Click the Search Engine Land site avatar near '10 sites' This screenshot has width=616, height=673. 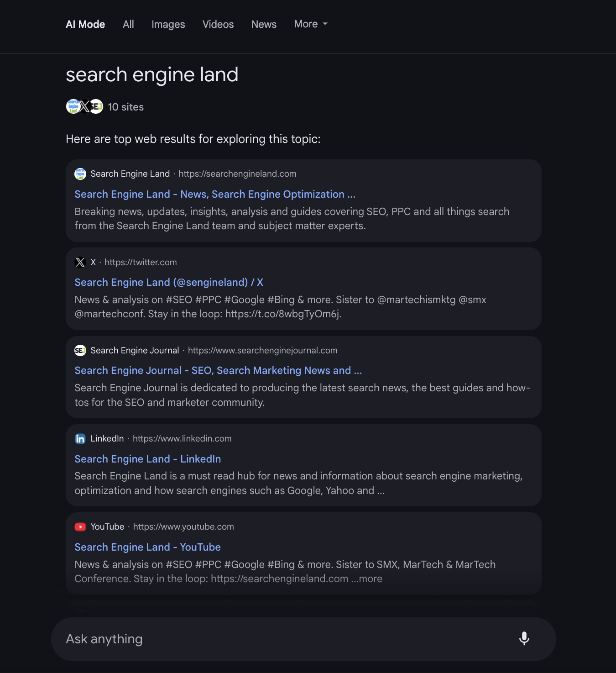tap(73, 106)
